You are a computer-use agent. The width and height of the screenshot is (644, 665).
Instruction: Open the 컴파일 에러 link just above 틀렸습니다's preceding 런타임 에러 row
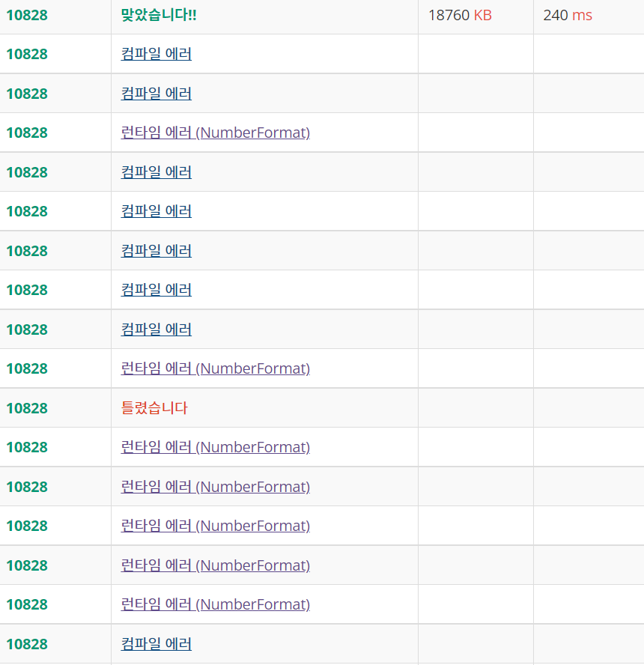tap(156, 329)
